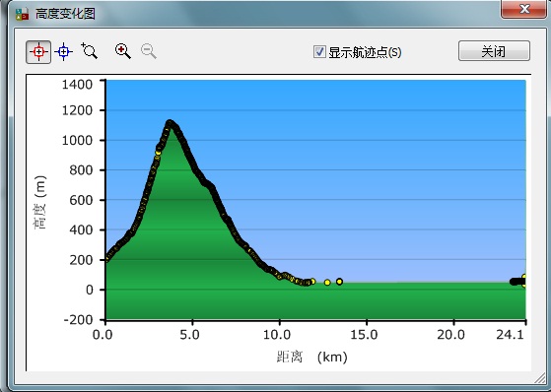Image resolution: width=551 pixels, height=392 pixels.
Task: Click the greyed-out zoom out magnifier
Action: tap(149, 51)
